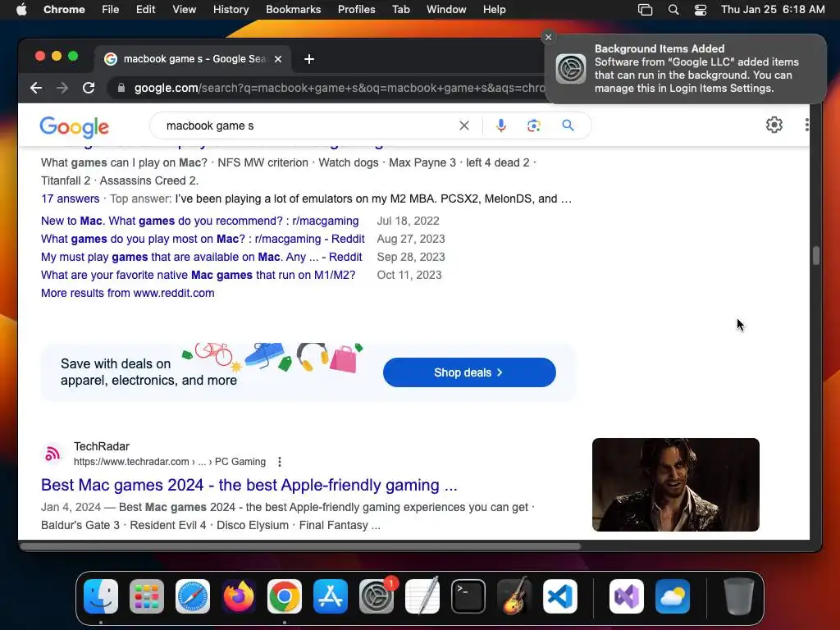This screenshot has width=840, height=630.
Task: Click the Shop deals button
Action: (x=469, y=372)
